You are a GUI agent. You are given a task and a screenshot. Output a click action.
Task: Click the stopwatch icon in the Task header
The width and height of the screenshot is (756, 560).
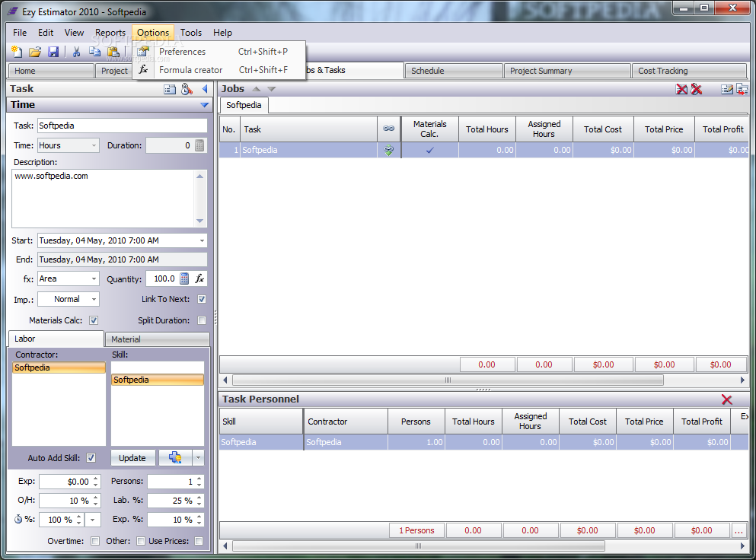coord(187,89)
